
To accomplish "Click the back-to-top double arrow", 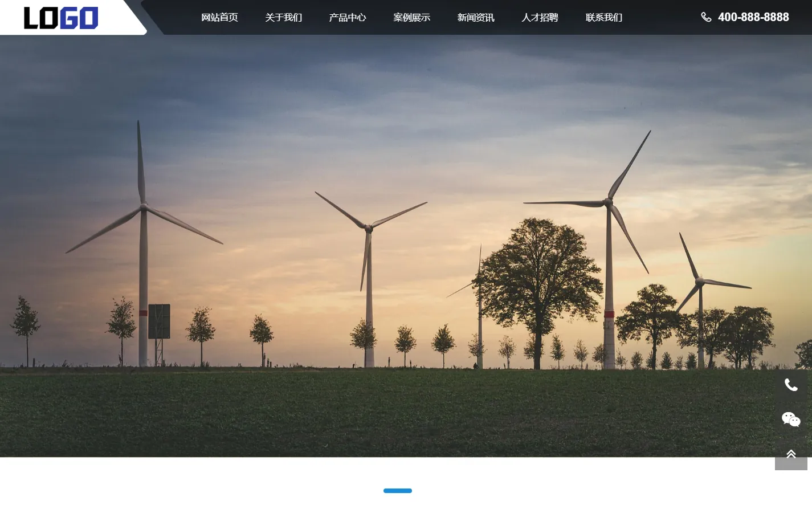I will pos(791,454).
